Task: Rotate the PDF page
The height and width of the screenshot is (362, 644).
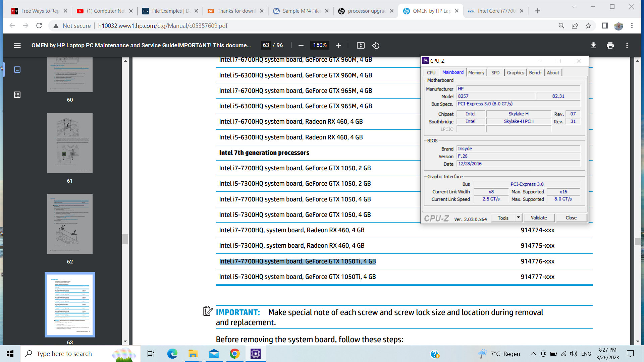Action: point(376,45)
